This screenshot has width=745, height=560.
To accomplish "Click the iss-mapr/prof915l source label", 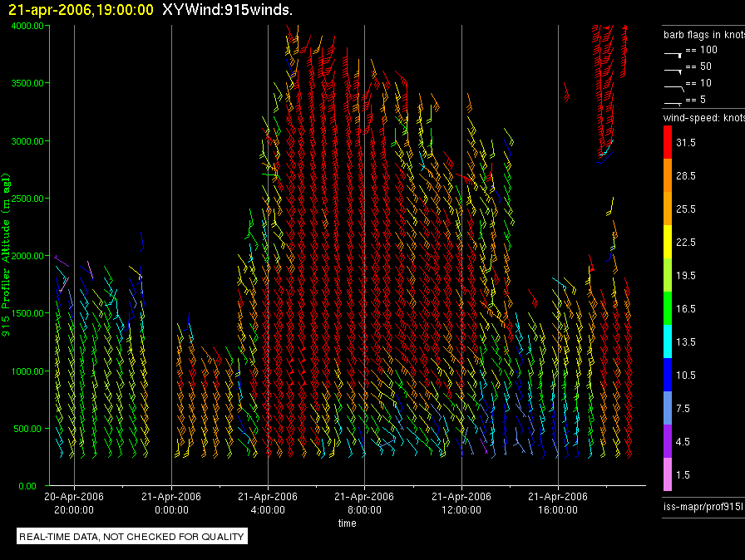I will click(703, 504).
